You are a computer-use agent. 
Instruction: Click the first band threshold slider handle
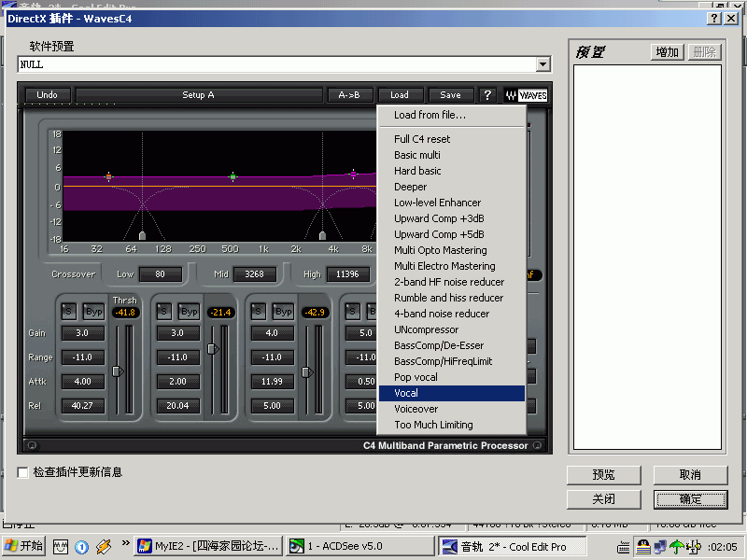(118, 371)
